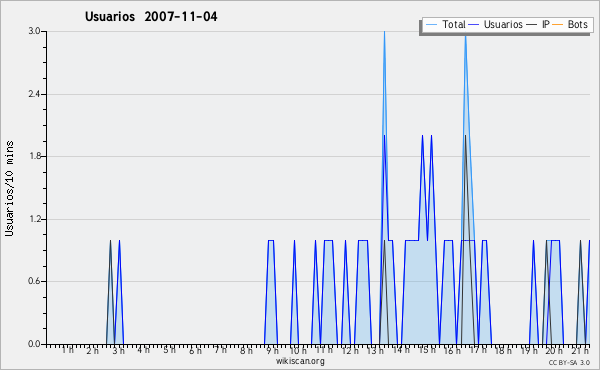
Task: Click the y-axis value 0.0
Action: click(x=34, y=344)
